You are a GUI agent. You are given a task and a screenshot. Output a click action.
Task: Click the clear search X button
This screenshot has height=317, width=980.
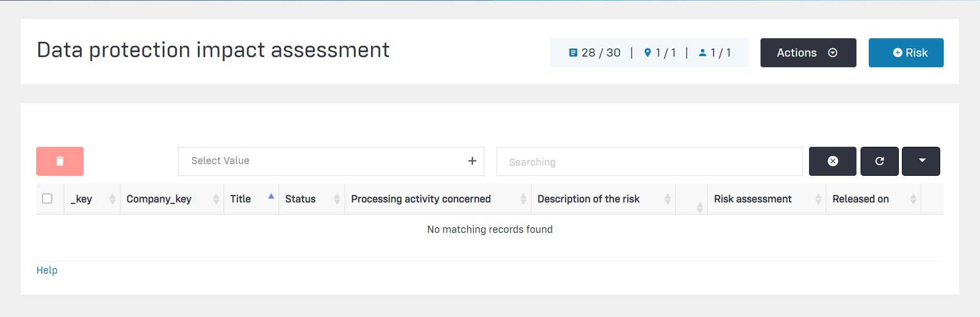[x=832, y=161]
